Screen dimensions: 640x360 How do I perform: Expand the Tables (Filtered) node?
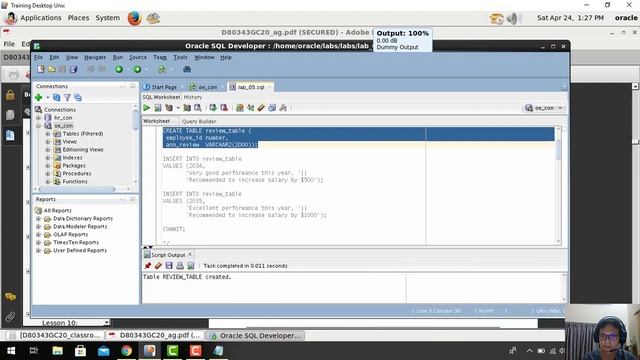47,133
